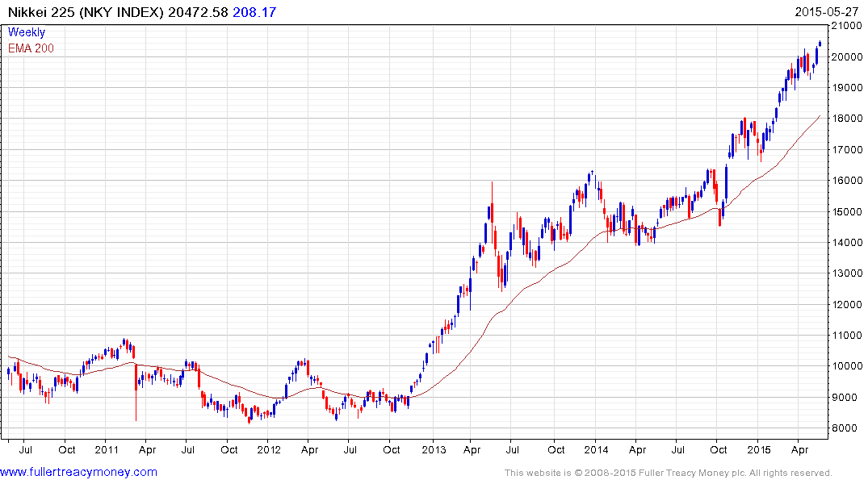This screenshot has width=868, height=484.
Task: Click the 2014 year label on time axis
Action: (x=596, y=449)
